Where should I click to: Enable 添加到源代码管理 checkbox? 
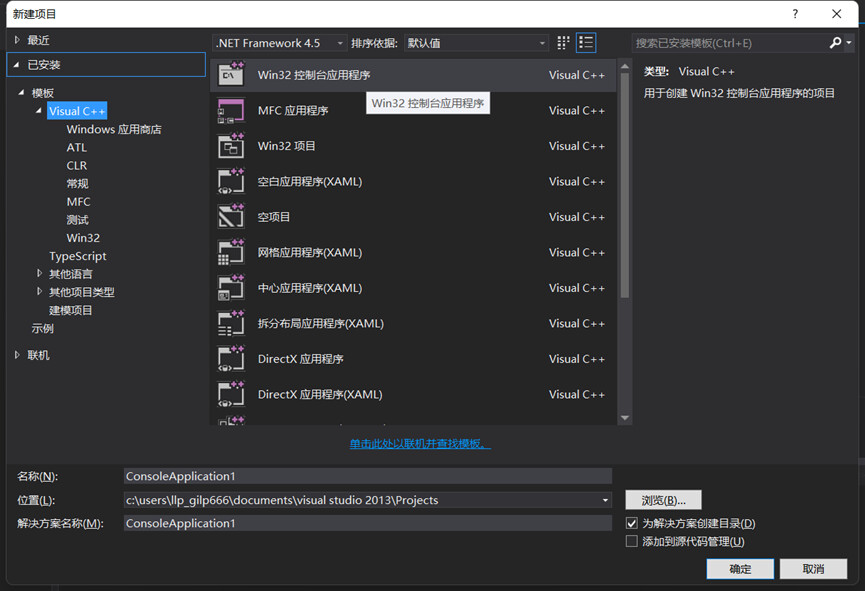point(632,541)
